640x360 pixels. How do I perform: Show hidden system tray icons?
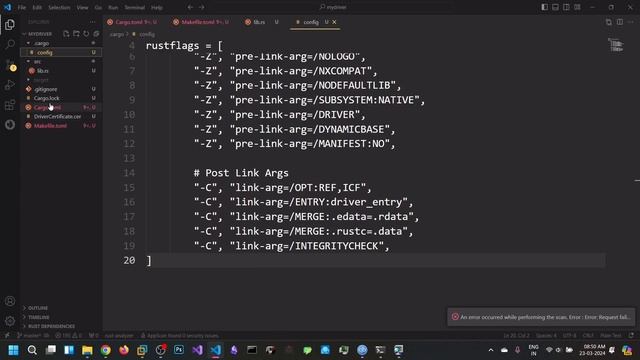(x=491, y=350)
